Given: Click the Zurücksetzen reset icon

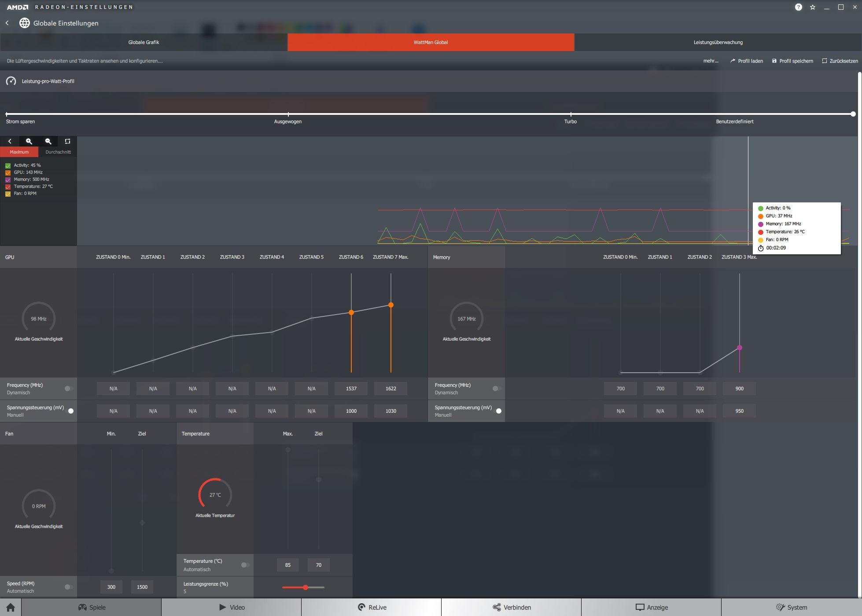Looking at the screenshot, I should click(x=824, y=61).
